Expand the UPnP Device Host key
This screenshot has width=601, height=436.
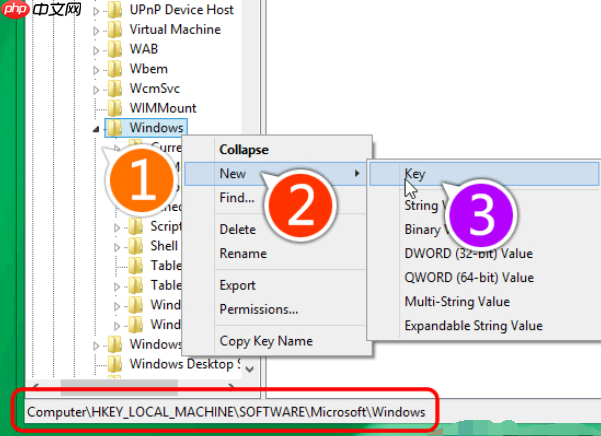pos(96,11)
